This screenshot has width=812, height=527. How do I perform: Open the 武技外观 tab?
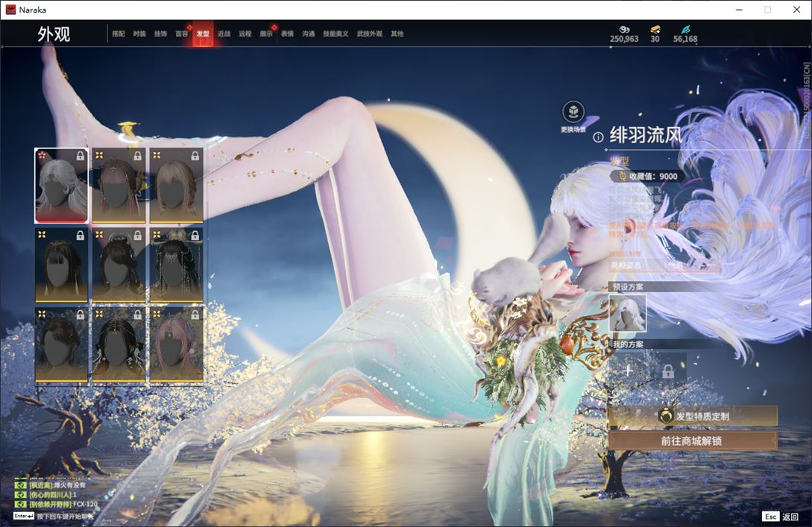coord(370,34)
